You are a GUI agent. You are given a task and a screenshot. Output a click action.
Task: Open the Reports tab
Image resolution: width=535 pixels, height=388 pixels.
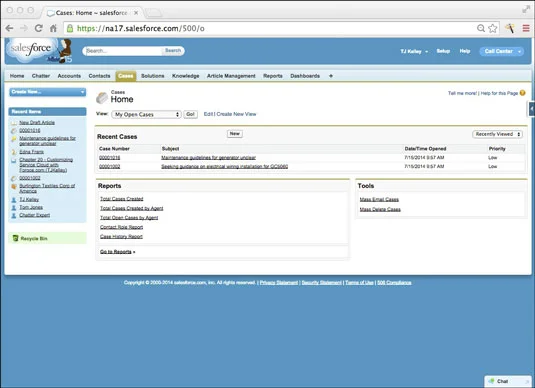273,76
